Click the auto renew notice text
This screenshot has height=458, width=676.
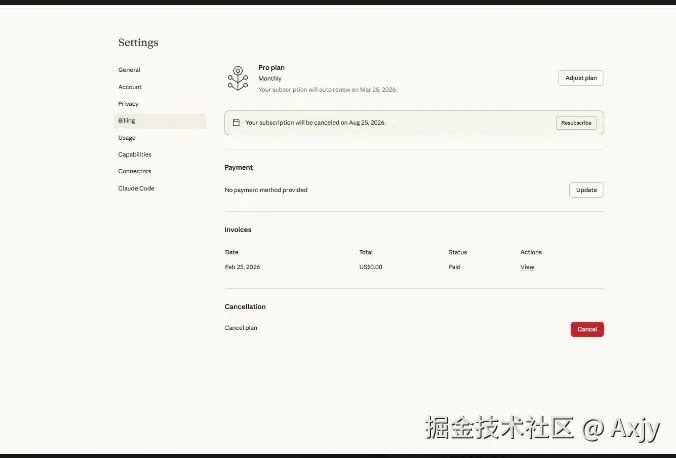(328, 90)
